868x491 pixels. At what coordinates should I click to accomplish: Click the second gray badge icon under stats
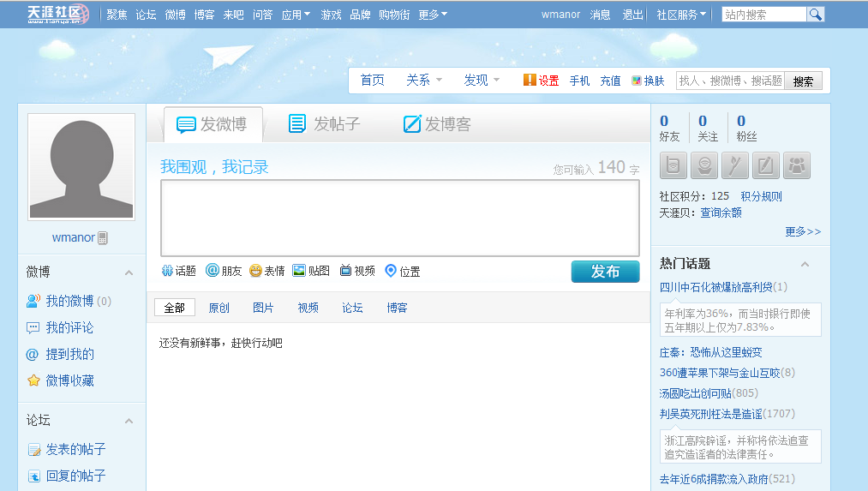(704, 165)
